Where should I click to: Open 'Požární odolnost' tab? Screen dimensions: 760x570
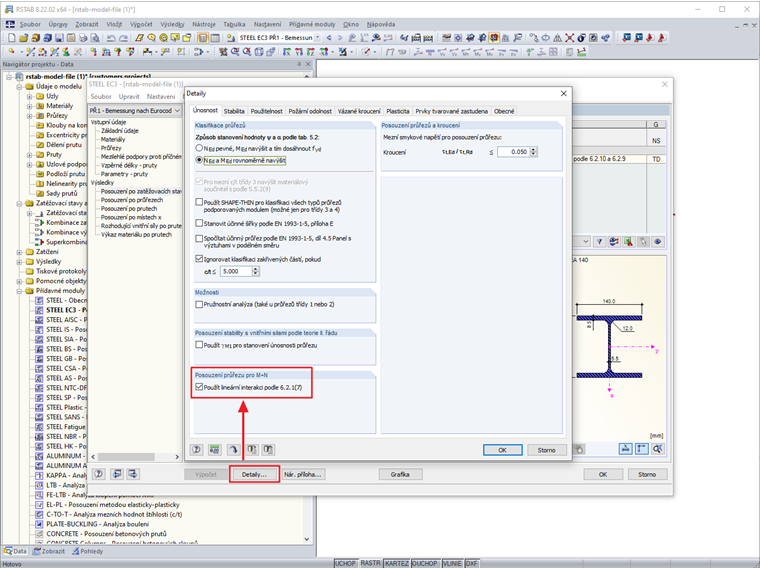[310, 111]
